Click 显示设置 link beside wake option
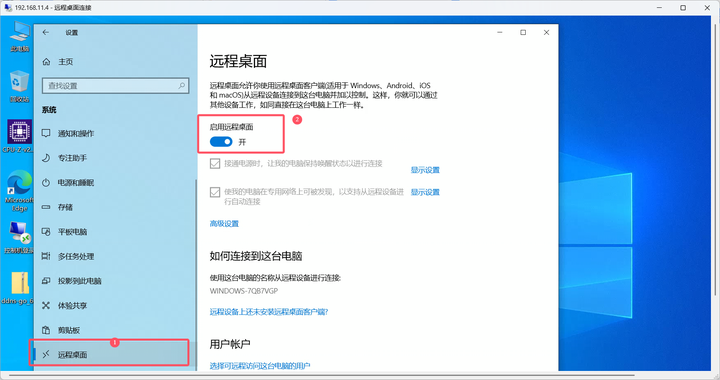The width and height of the screenshot is (720, 380). pos(425,170)
